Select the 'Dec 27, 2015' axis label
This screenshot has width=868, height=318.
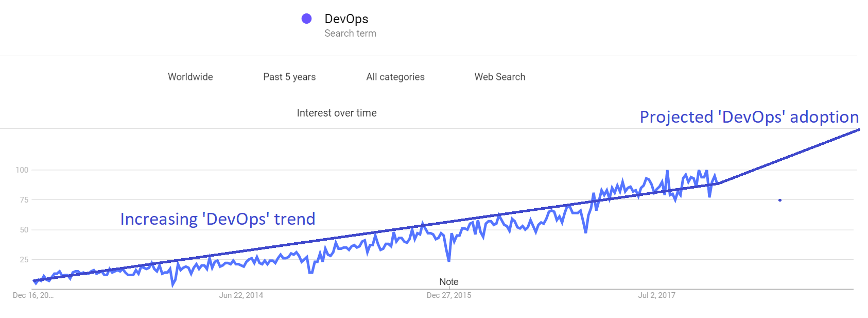[x=449, y=295]
